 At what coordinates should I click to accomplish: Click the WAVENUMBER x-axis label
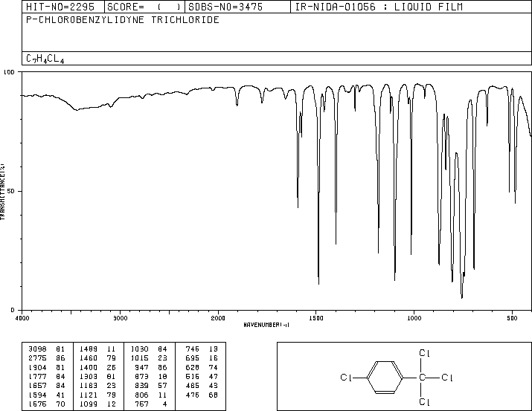pyautogui.click(x=266, y=325)
